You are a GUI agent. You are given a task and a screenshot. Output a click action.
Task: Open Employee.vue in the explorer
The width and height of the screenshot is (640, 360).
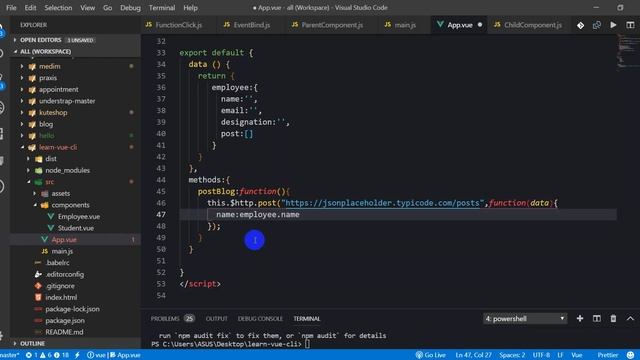tap(78, 216)
